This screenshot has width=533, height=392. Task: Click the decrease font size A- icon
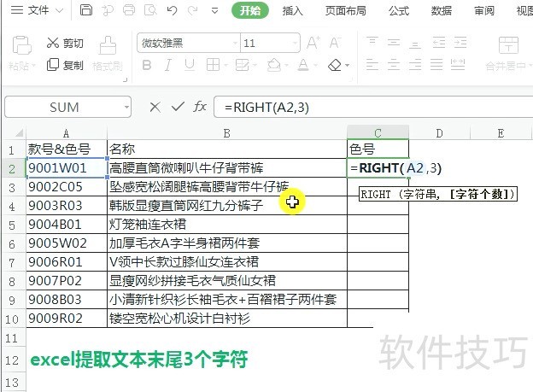pyautogui.click(x=335, y=43)
